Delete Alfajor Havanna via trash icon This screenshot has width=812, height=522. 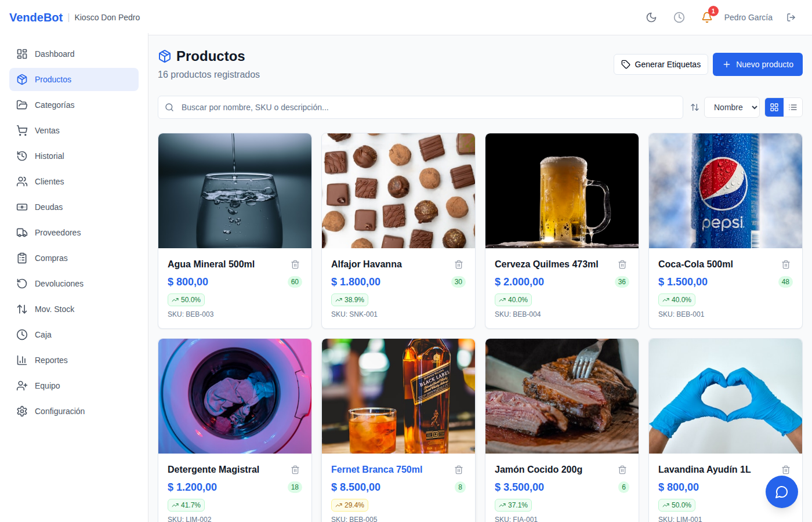point(459,264)
